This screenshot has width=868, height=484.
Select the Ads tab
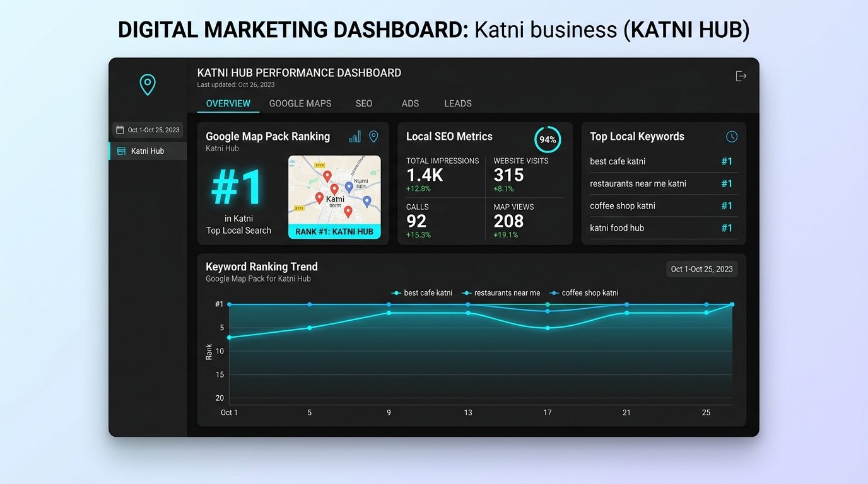410,103
